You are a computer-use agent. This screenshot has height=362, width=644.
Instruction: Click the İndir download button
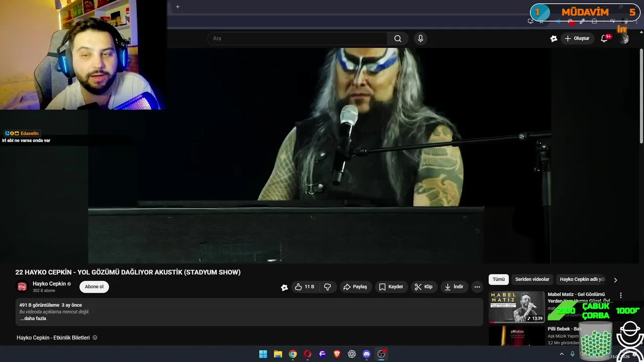point(454,287)
